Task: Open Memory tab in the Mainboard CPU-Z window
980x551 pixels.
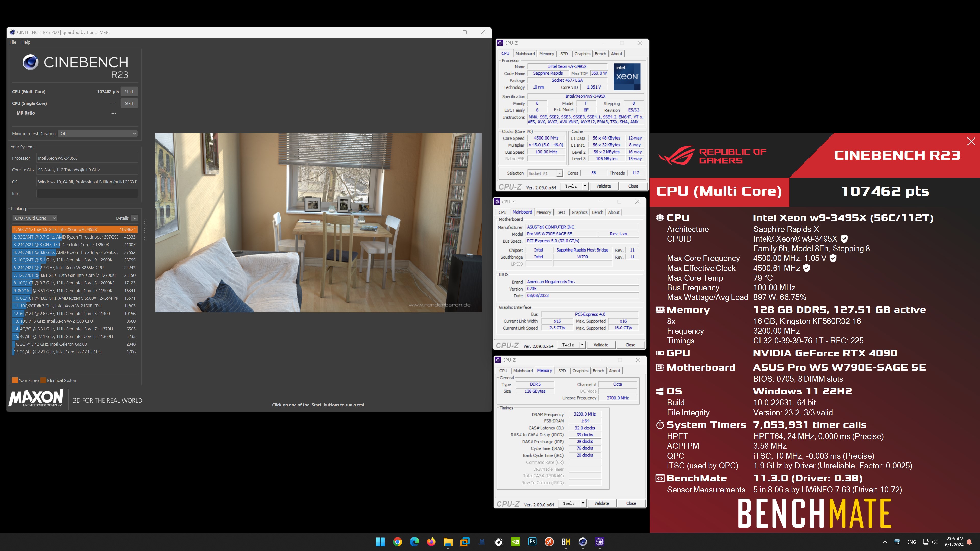Action: [544, 212]
